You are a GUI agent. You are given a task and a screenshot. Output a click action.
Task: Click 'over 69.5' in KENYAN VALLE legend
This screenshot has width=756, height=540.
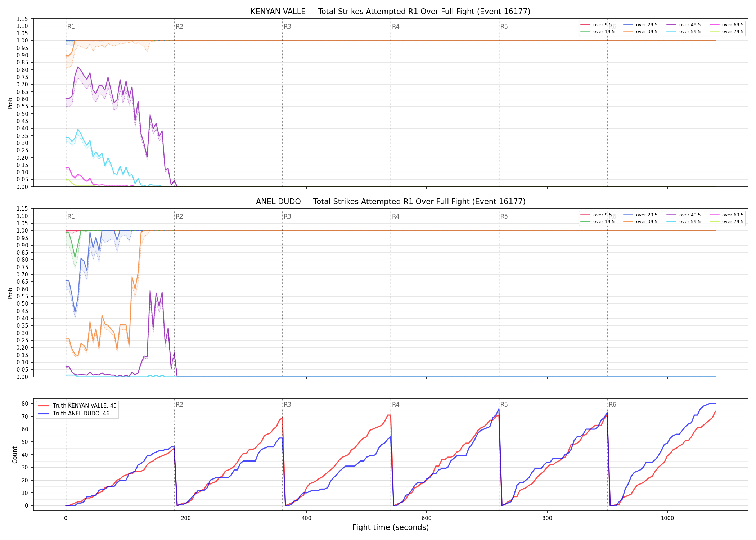point(733,25)
